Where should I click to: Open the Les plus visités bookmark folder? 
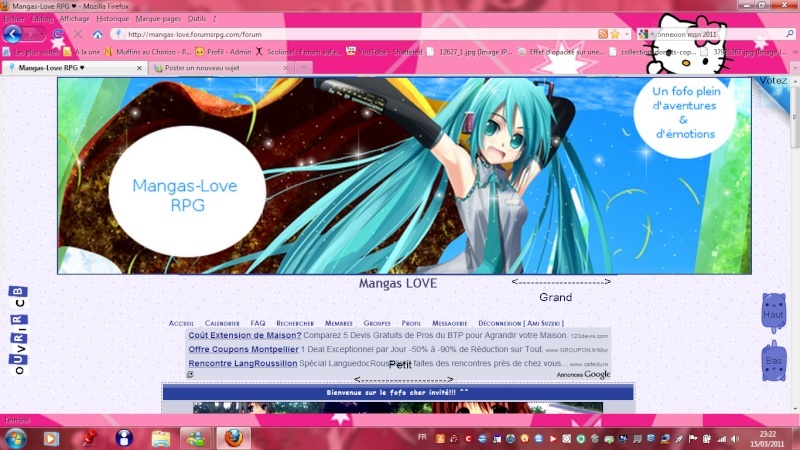31,52
